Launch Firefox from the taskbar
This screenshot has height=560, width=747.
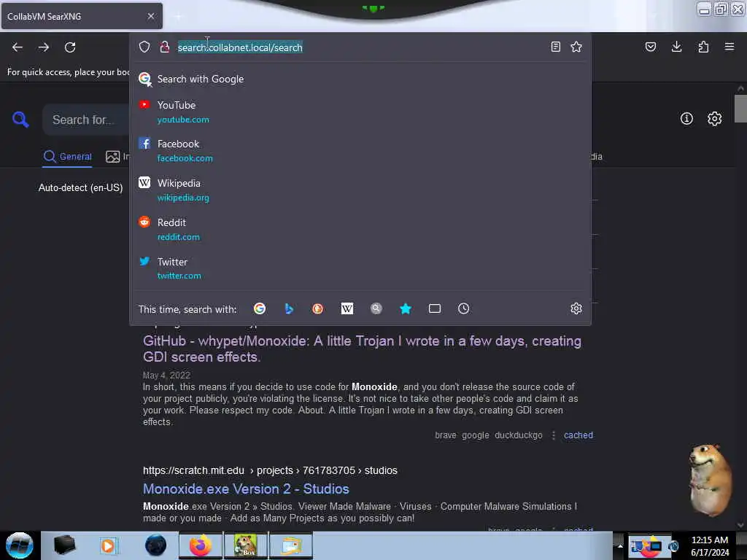coord(201,545)
